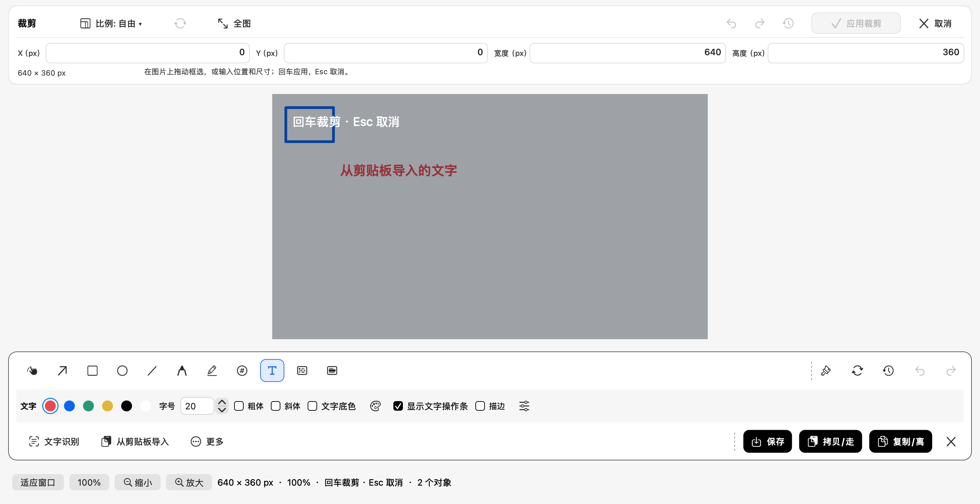Select the mosaic blur tool

click(x=302, y=371)
